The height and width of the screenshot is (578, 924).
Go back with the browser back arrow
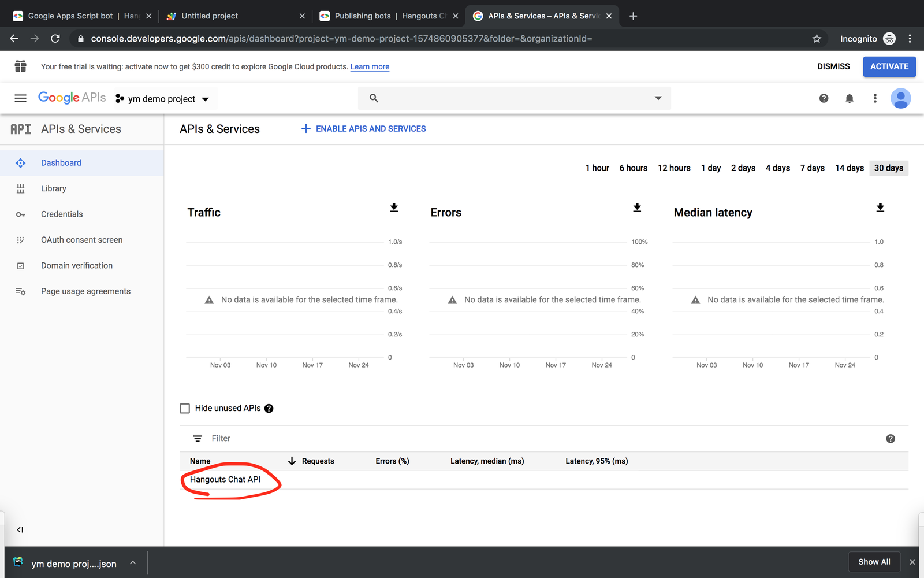pyautogui.click(x=14, y=39)
